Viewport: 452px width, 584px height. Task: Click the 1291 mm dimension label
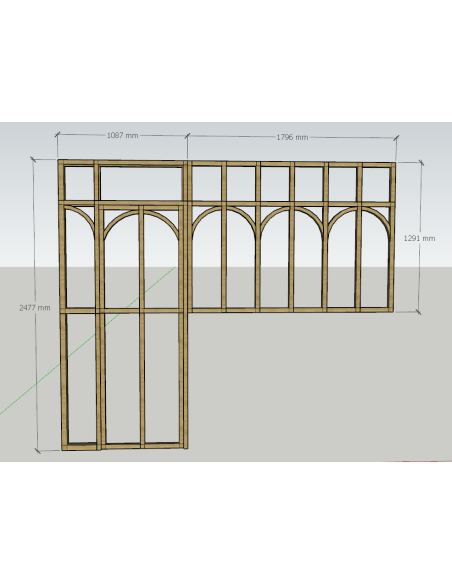(x=419, y=238)
